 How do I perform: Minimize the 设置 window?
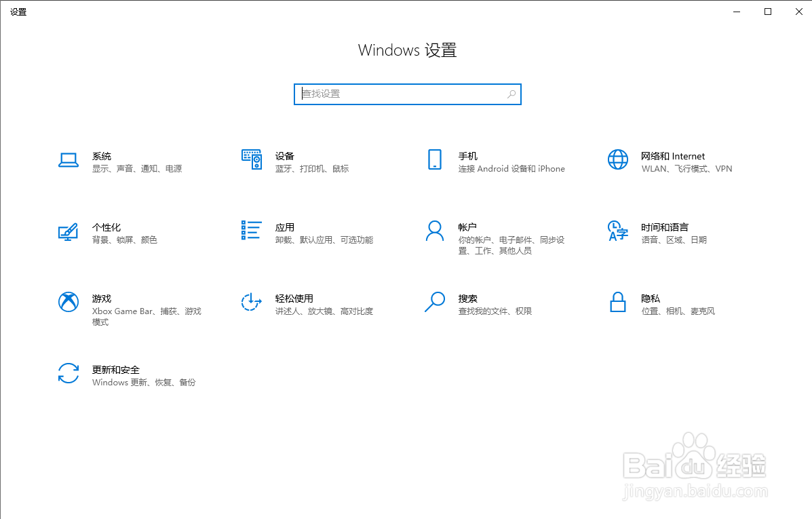(737, 12)
